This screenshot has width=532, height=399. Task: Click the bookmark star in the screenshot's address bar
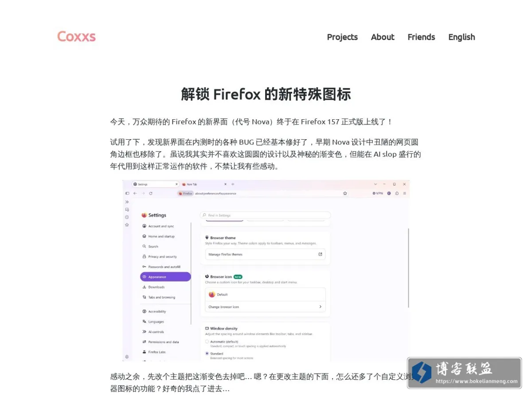[x=344, y=193]
